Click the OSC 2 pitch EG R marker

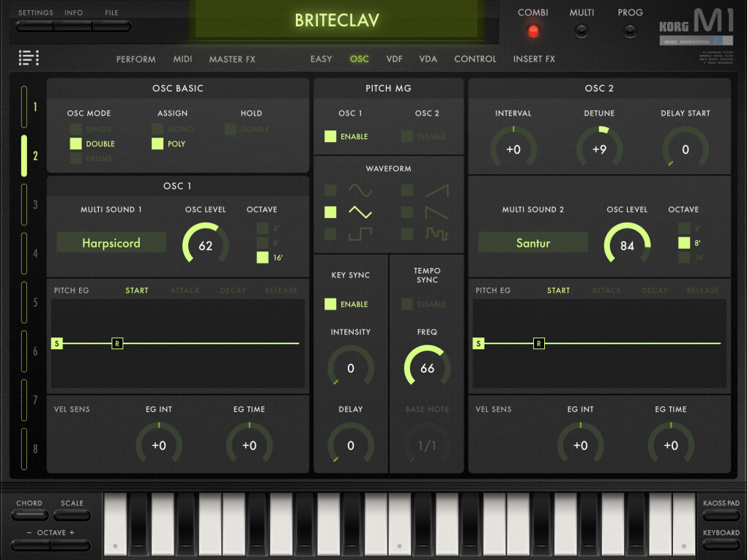click(x=539, y=343)
